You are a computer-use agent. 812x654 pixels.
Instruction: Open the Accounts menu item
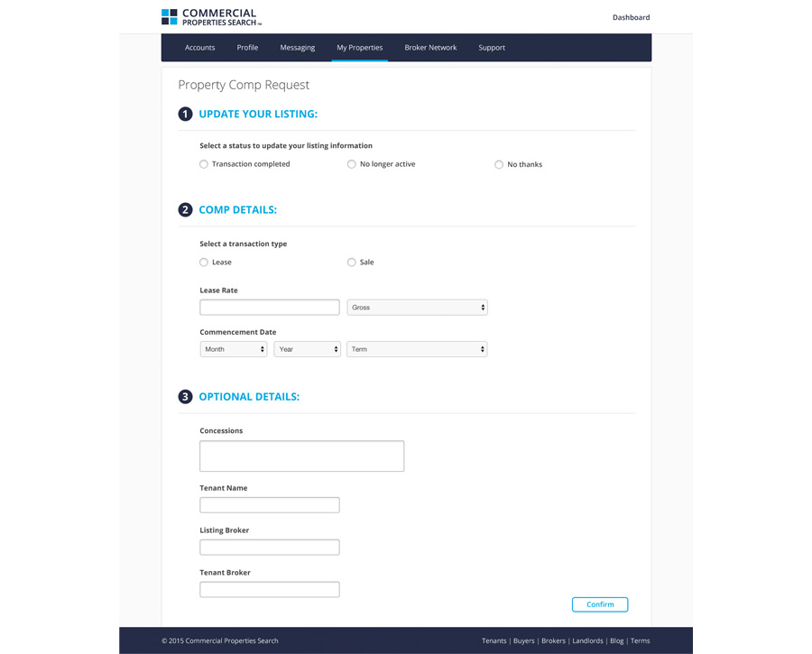coord(199,48)
